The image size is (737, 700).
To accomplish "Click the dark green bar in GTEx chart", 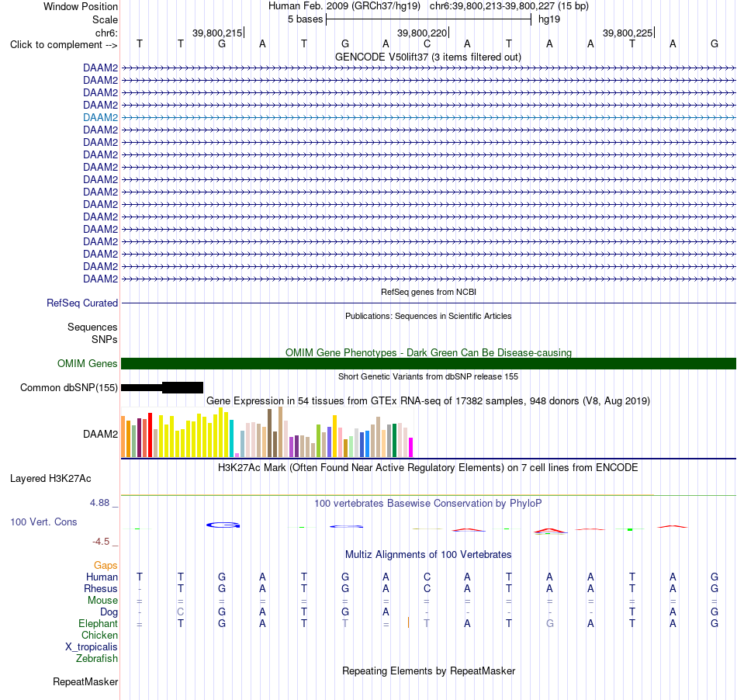I will pyautogui.click(x=394, y=441).
